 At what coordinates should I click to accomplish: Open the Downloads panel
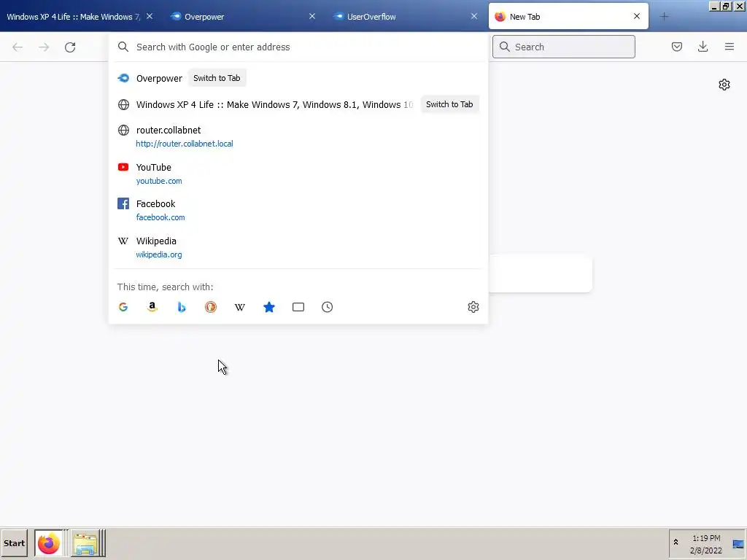[703, 47]
